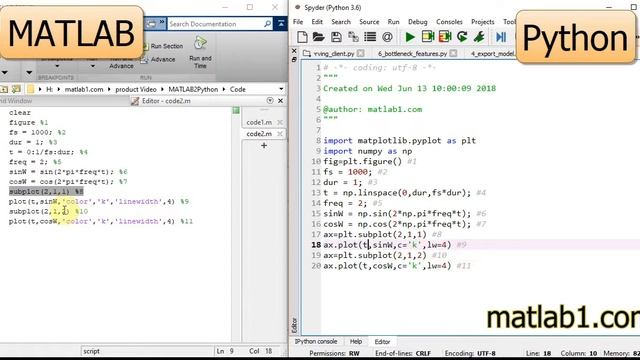This screenshot has width=640, height=360.
Task: Open the Editor actions circular dropdown
Action: point(270,100)
